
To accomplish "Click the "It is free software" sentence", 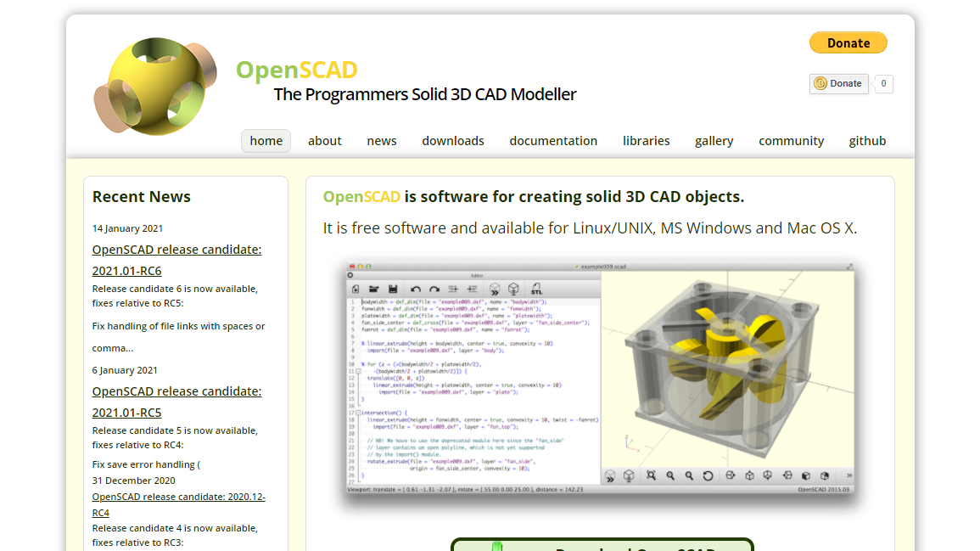I will (x=590, y=228).
